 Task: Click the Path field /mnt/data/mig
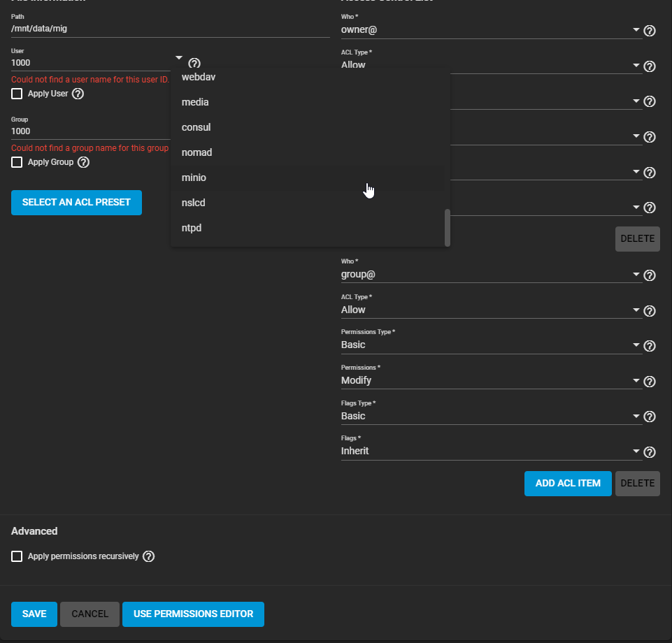click(x=170, y=29)
